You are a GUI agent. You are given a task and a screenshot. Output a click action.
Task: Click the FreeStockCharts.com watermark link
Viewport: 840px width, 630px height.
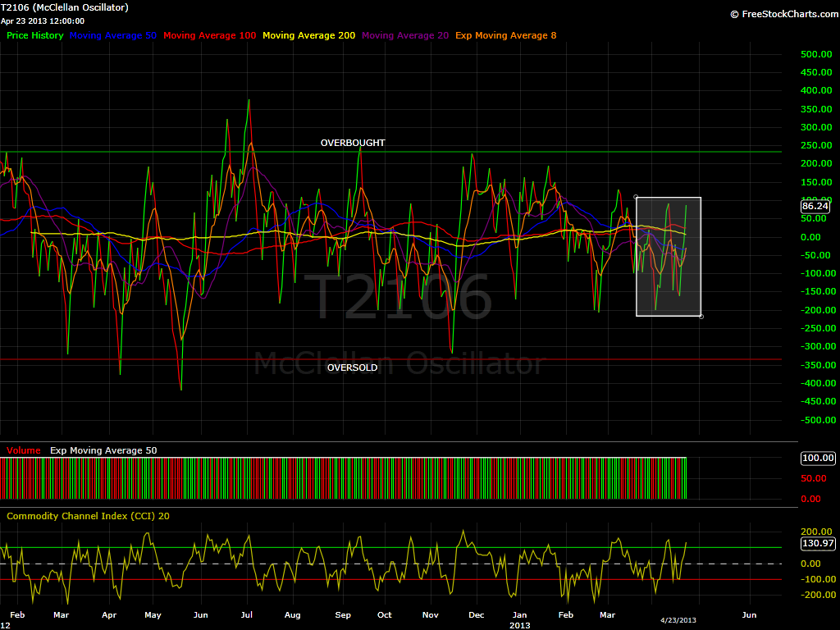click(x=782, y=14)
